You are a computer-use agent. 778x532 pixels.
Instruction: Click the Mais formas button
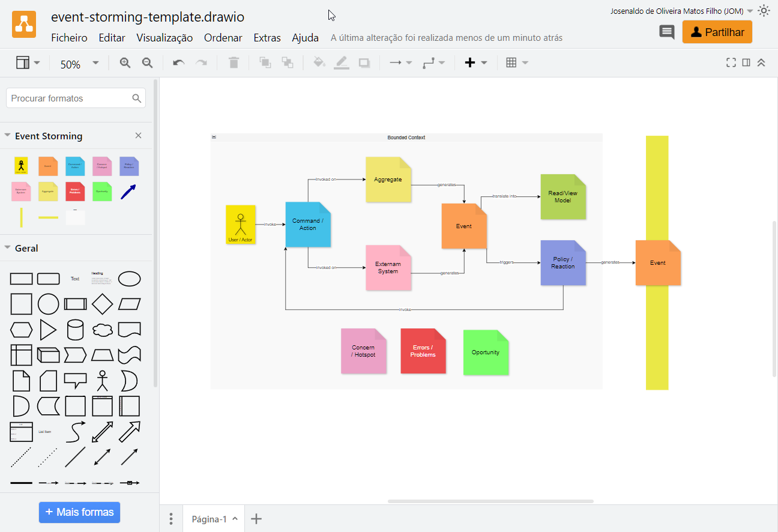[x=79, y=512]
